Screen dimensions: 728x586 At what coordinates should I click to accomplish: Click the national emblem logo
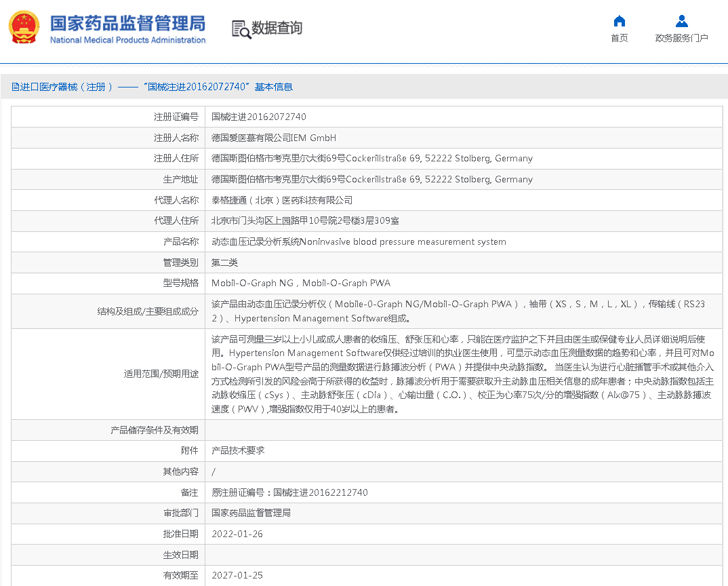tap(24, 28)
